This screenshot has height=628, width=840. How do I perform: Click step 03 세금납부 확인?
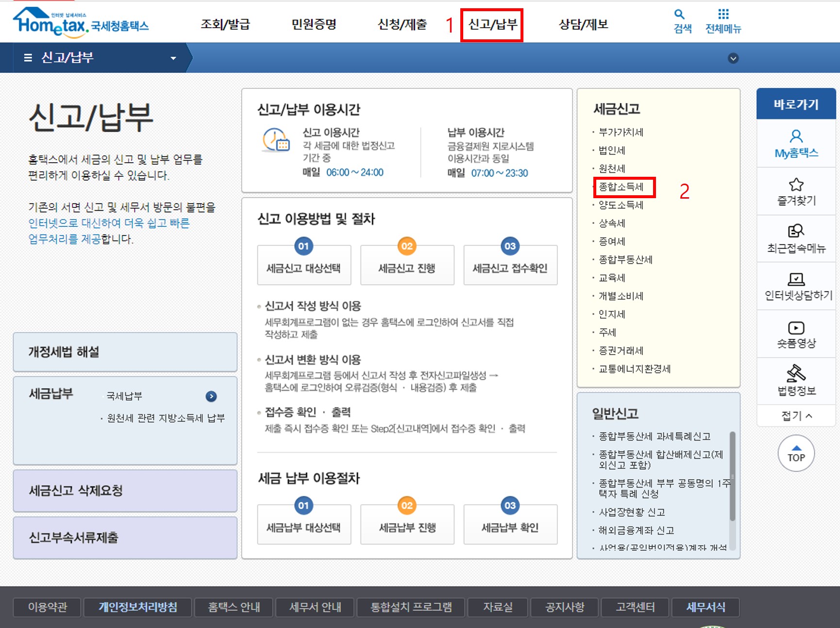point(510,525)
